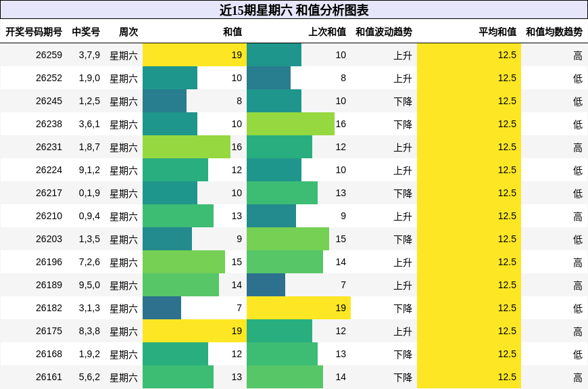Click the 和值均数趋势 column header
Viewport: 588px width, 389px height.
pos(554,32)
